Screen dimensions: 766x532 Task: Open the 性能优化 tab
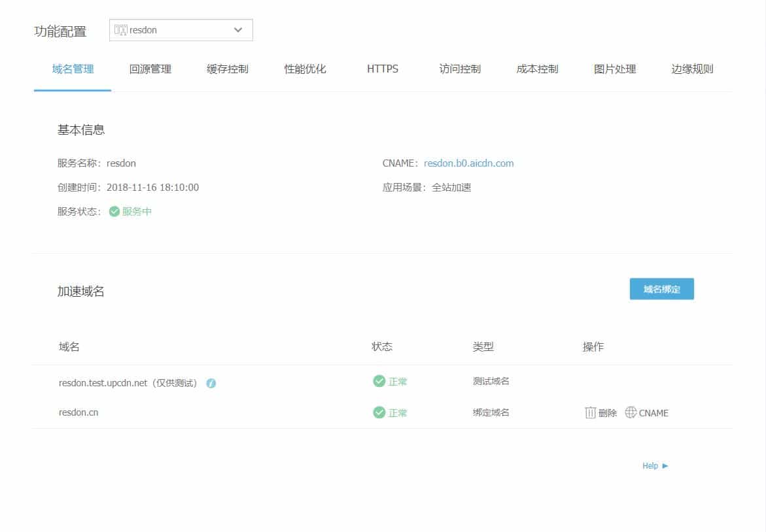click(x=305, y=69)
